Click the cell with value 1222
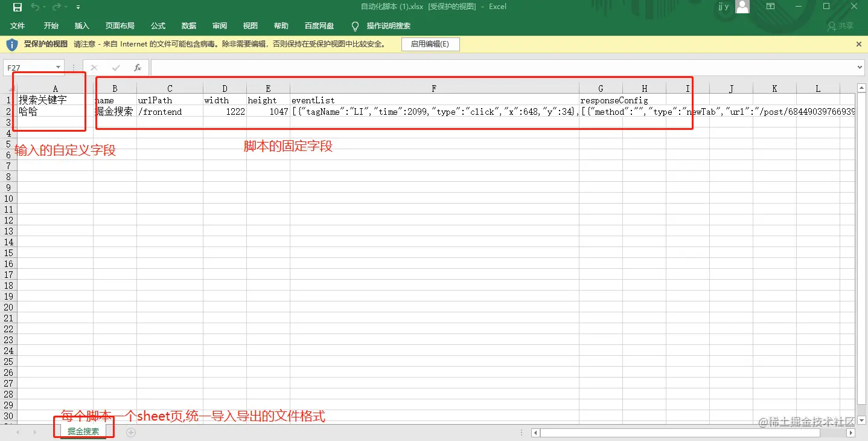 click(225, 111)
